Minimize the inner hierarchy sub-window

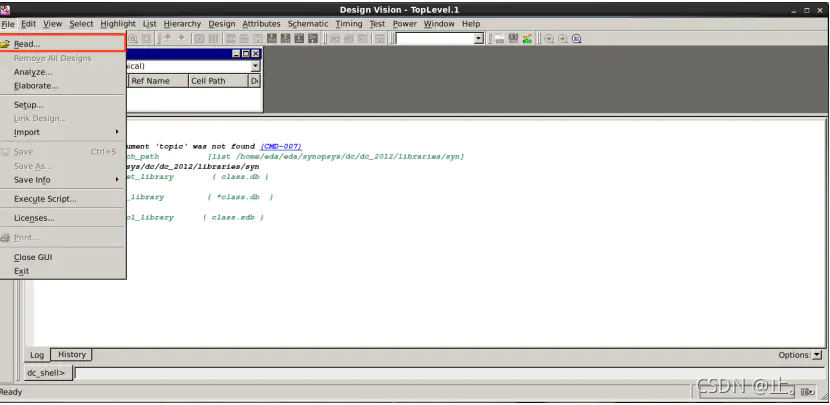point(237,53)
